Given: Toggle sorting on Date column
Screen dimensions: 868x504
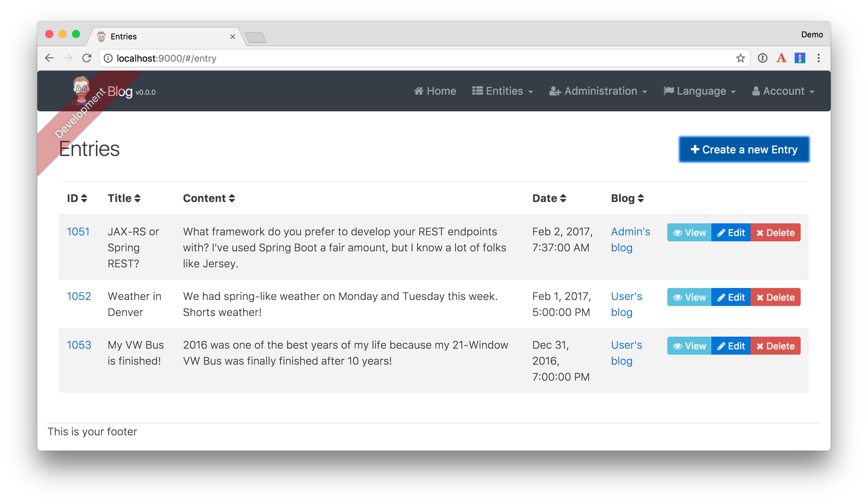Looking at the screenshot, I should 549,198.
